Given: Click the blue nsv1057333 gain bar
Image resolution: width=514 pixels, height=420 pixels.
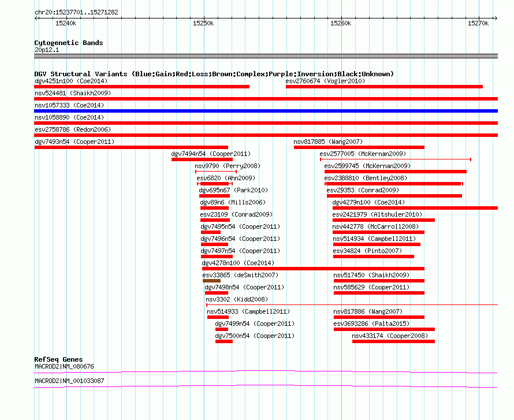Looking at the screenshot, I should (266, 111).
